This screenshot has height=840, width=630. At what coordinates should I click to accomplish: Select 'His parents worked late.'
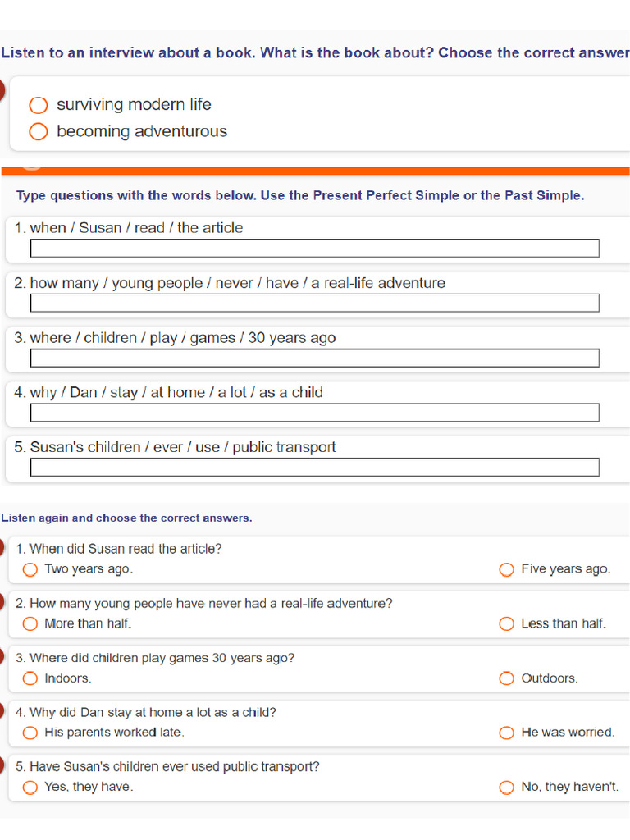(30, 733)
